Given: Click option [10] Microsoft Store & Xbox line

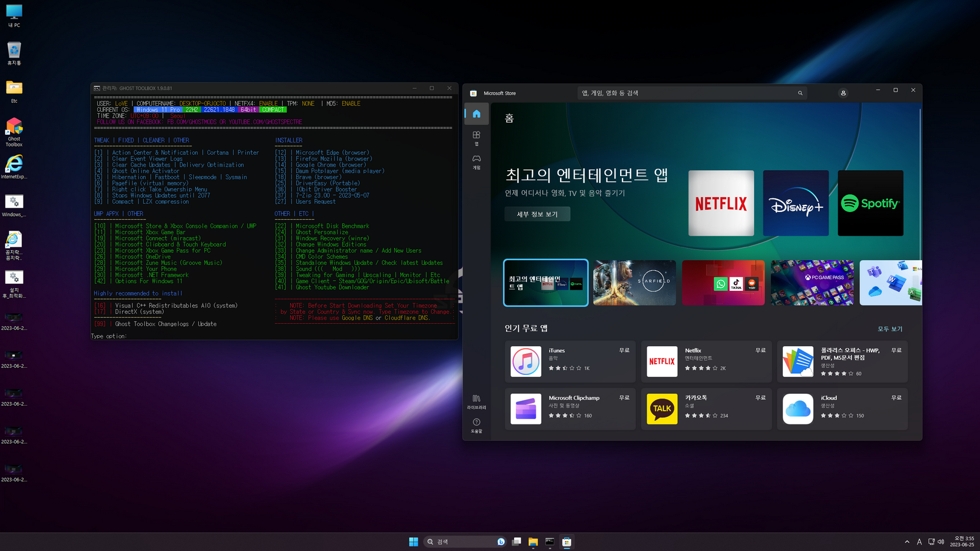Looking at the screenshot, I should pos(176,226).
